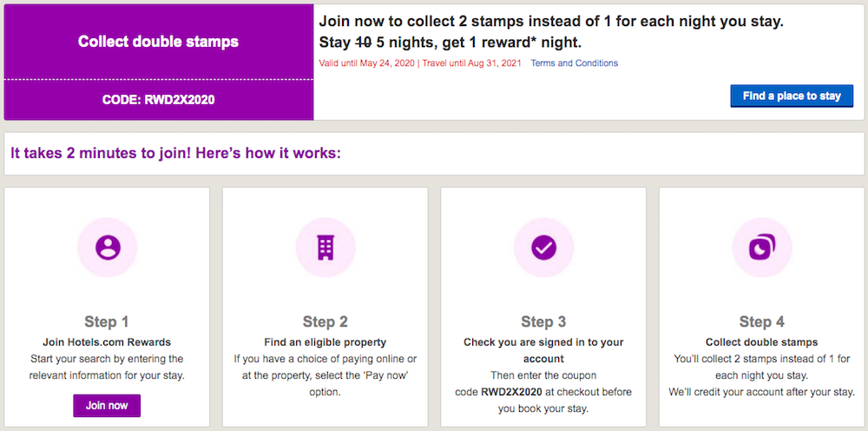Click the It takes 2 minutes to join heading
The height and width of the screenshot is (431, 868).
[175, 153]
